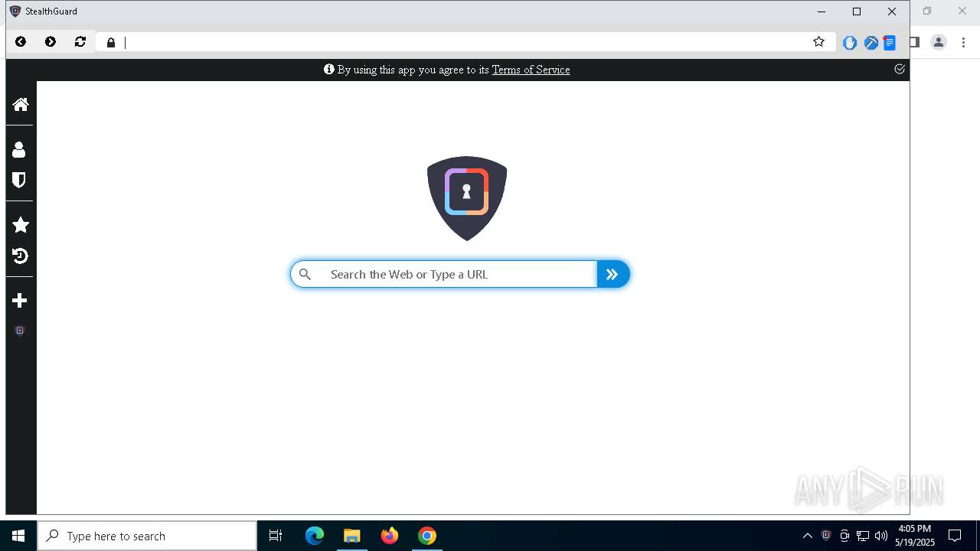Launch Microsoft Edge from taskbar
The width and height of the screenshot is (980, 551).
click(315, 536)
